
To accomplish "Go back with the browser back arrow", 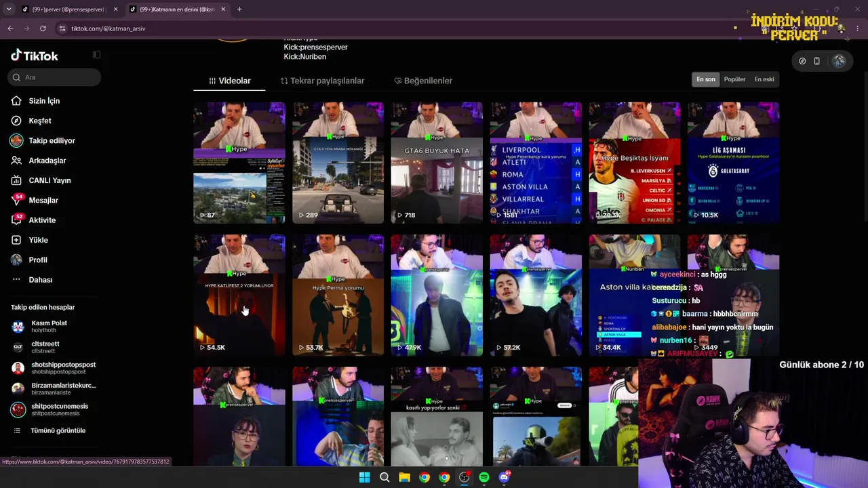I will coord(10,28).
